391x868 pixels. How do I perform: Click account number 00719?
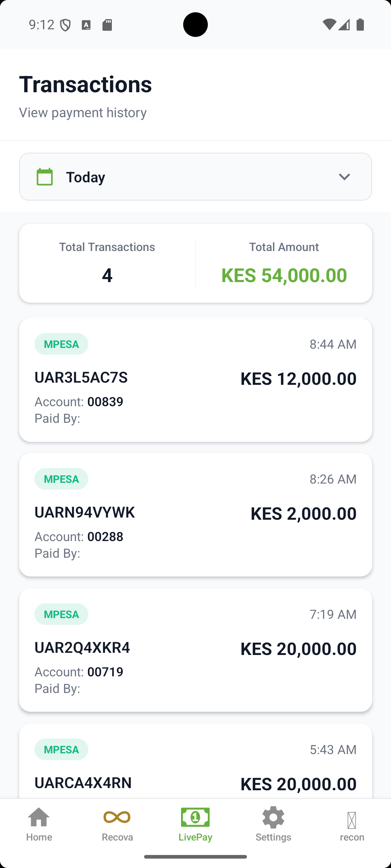click(x=105, y=672)
